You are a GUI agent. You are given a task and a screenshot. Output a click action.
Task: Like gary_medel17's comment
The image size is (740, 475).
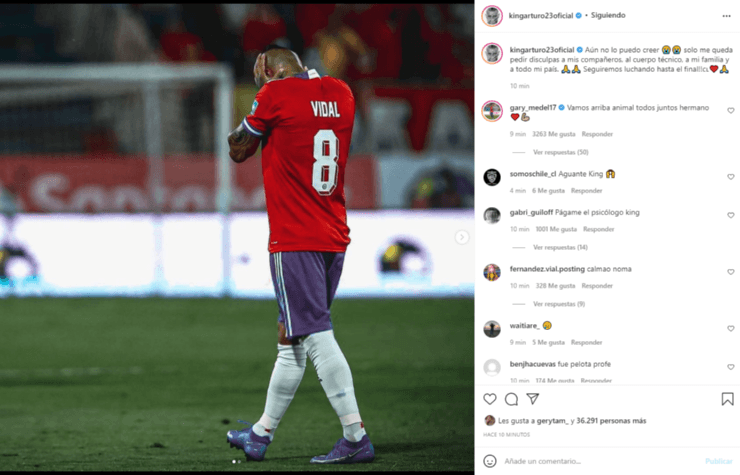(x=731, y=110)
